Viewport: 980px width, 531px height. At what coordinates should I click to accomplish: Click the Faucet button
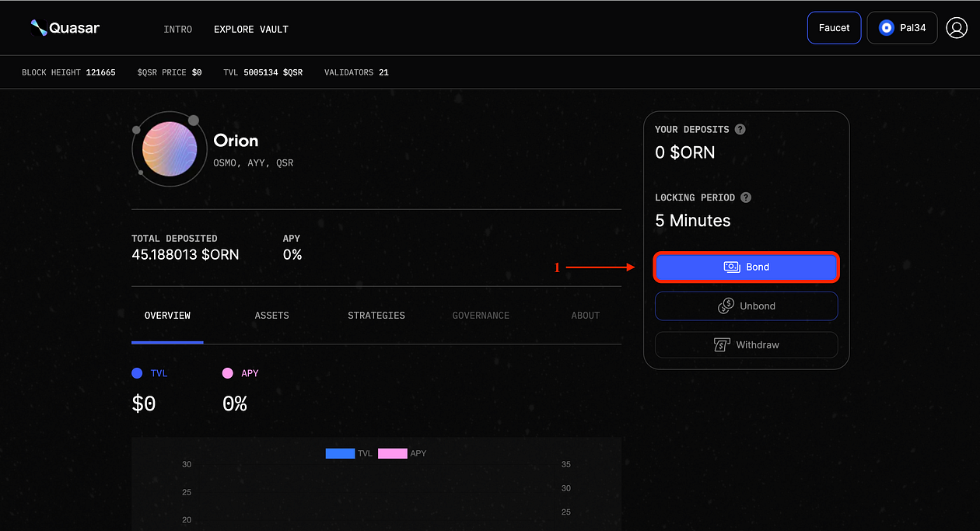[835, 28]
